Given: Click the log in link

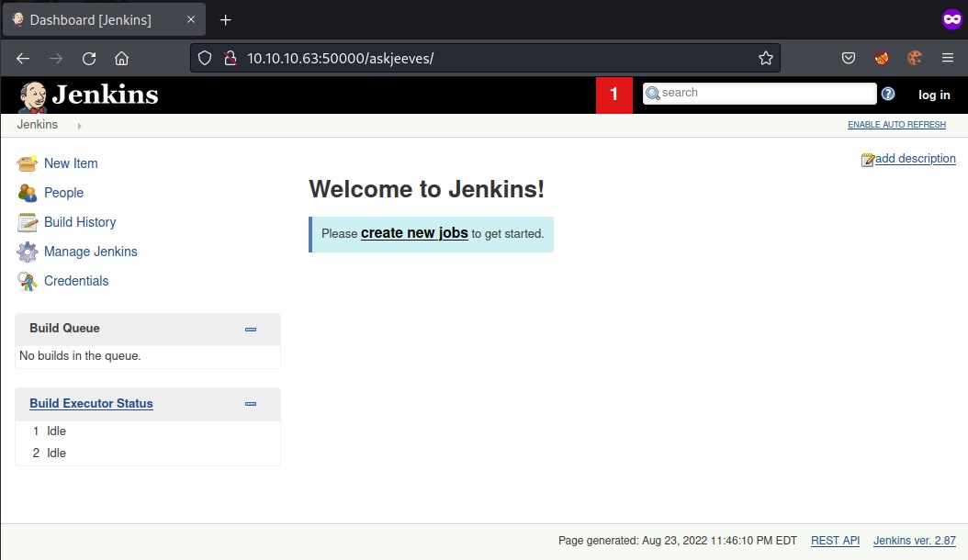Looking at the screenshot, I should (x=934, y=95).
